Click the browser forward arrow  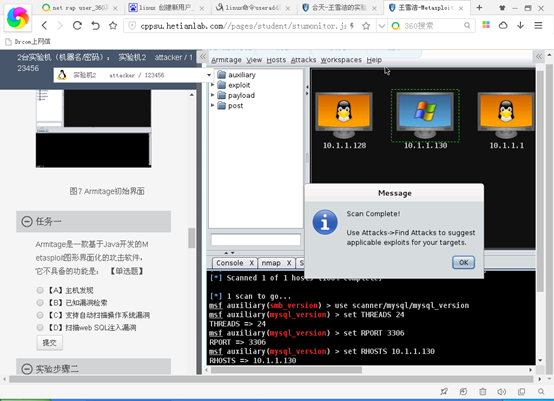60,25
